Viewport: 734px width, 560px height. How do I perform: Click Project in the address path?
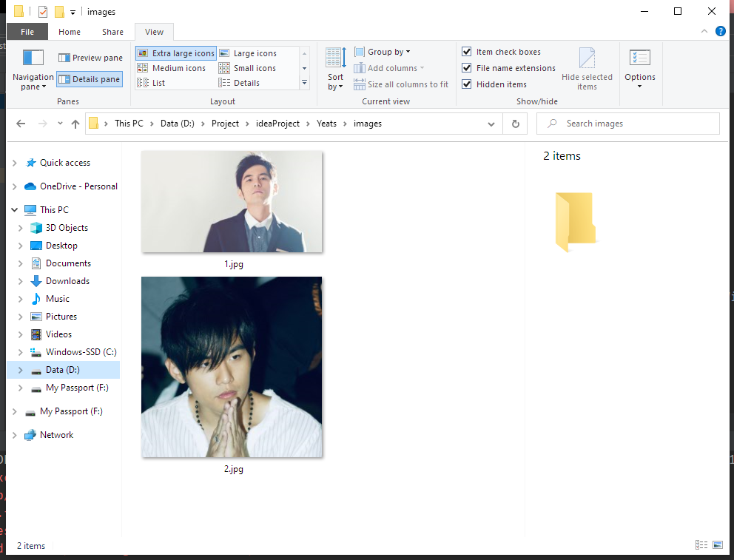(x=225, y=124)
